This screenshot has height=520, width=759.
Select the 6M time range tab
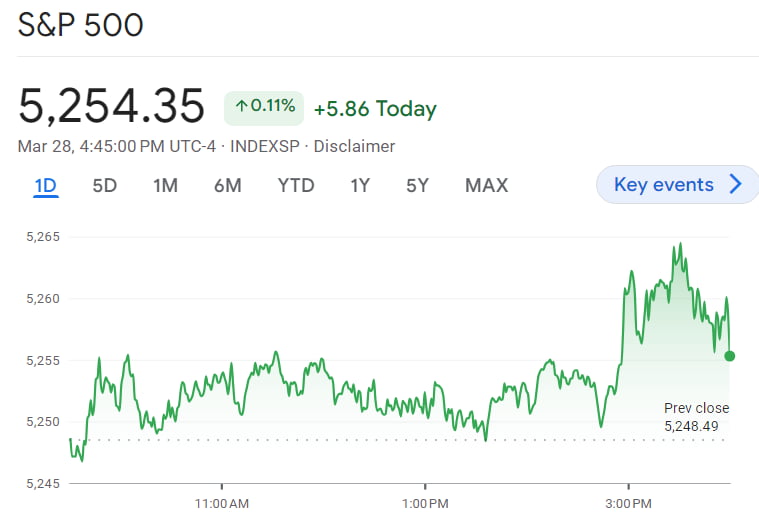point(228,185)
